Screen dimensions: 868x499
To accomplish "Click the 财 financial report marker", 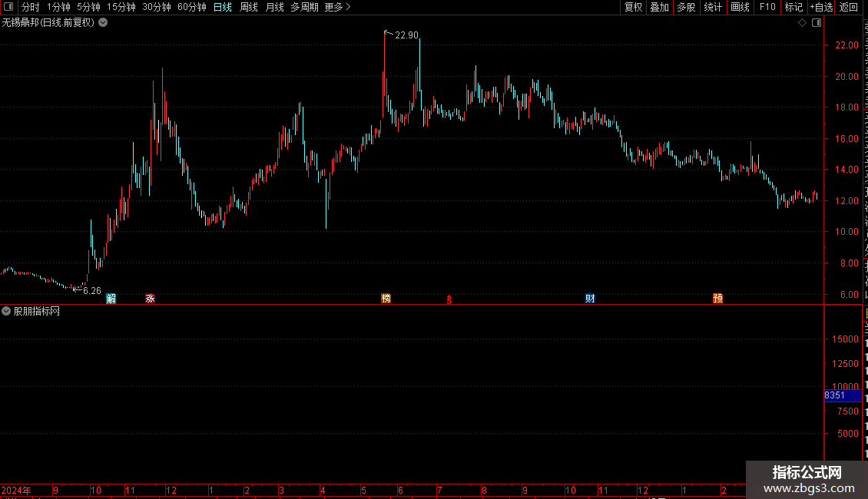I will pos(590,299).
